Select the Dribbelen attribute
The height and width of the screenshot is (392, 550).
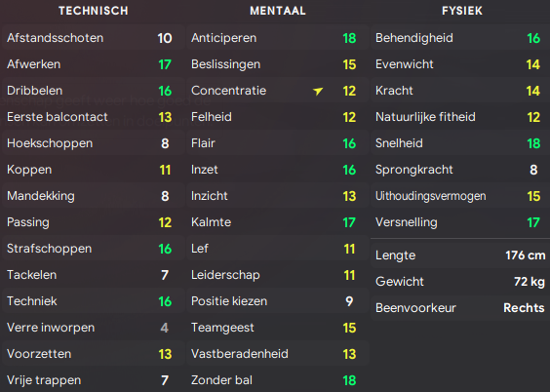point(93,91)
